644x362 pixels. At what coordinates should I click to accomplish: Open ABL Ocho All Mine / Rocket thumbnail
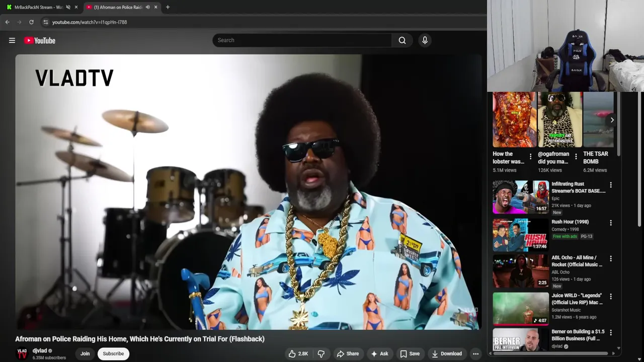pos(521,270)
